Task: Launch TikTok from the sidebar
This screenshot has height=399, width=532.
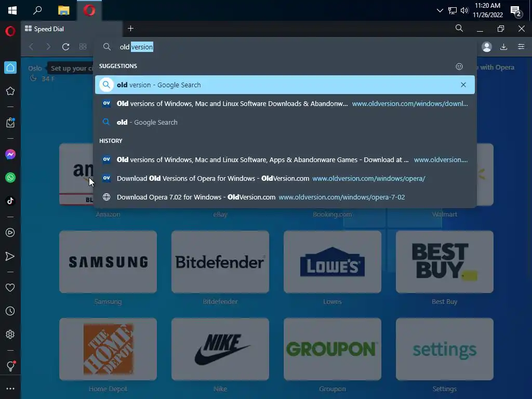Action: point(10,201)
